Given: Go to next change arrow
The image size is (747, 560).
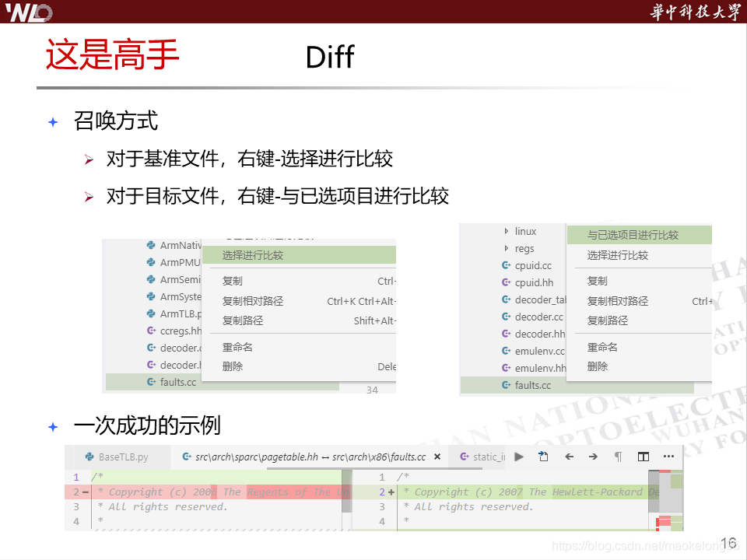Looking at the screenshot, I should coord(593,457).
